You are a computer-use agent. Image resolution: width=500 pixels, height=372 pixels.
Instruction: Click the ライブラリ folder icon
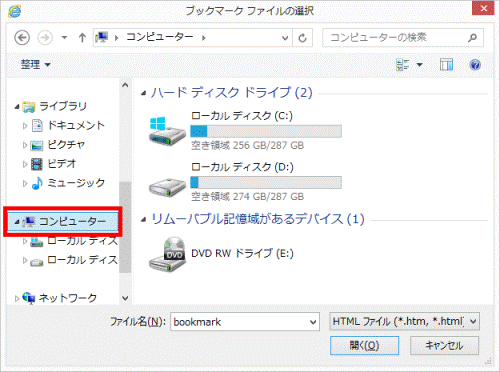[x=29, y=107]
